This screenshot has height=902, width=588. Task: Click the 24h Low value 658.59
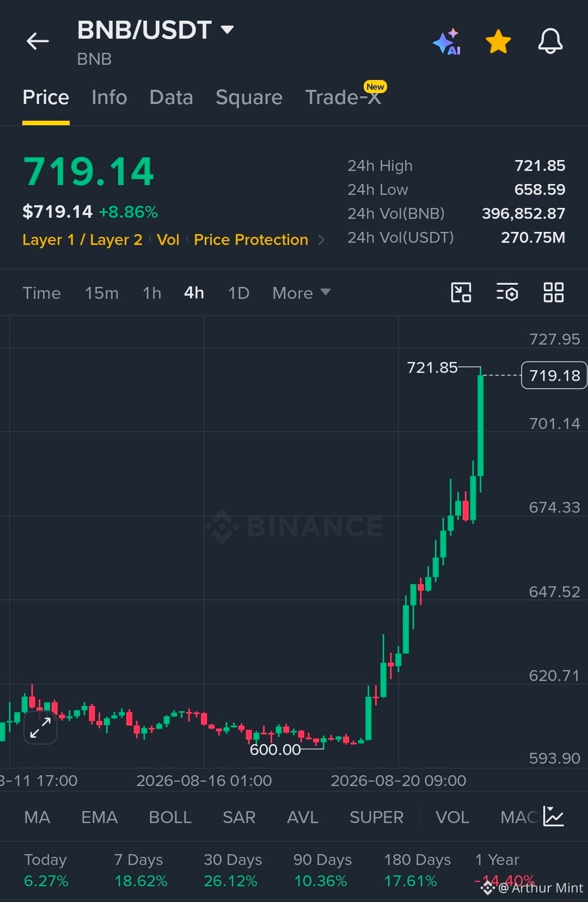(x=540, y=189)
